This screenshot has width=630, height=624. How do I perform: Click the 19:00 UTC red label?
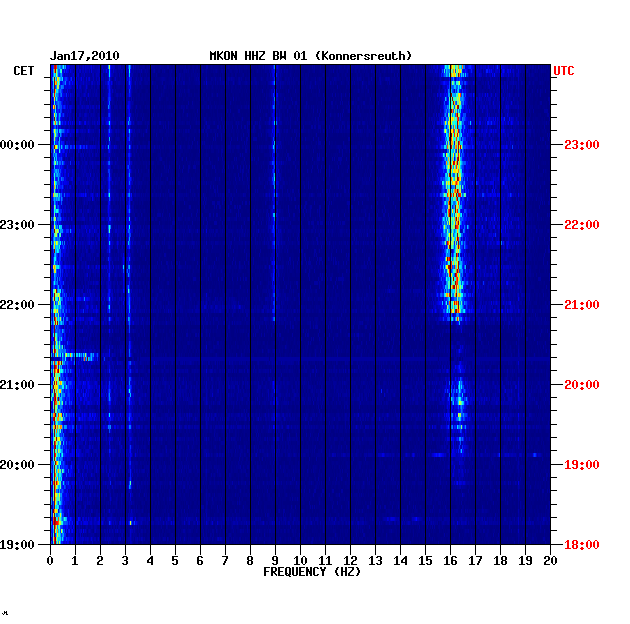581,464
